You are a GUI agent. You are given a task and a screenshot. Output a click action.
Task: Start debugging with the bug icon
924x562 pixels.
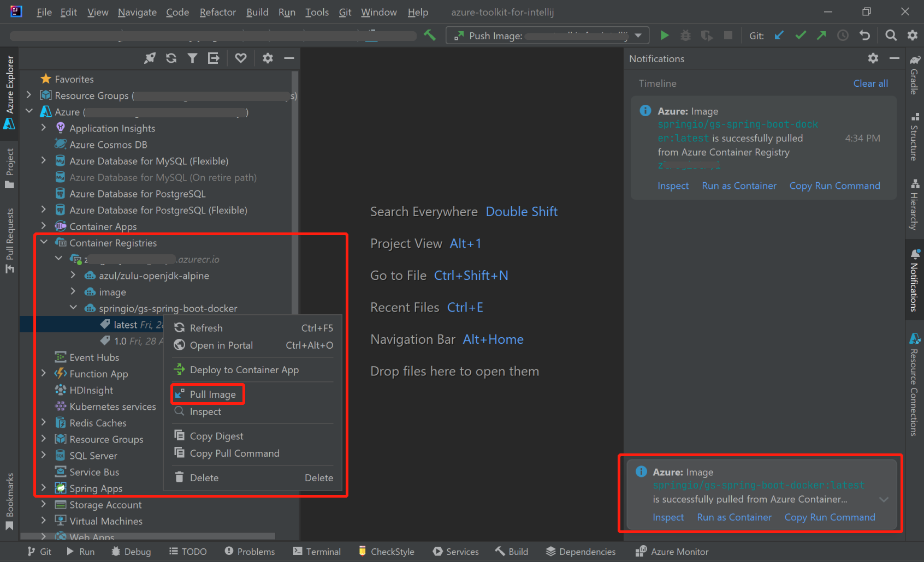point(685,35)
